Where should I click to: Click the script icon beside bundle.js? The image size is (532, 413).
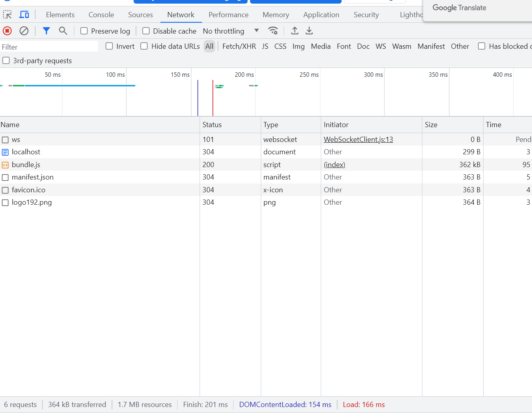[5, 165]
